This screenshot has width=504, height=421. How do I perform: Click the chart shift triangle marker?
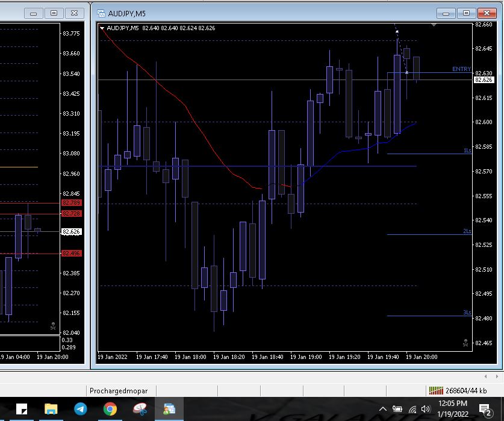click(x=434, y=25)
